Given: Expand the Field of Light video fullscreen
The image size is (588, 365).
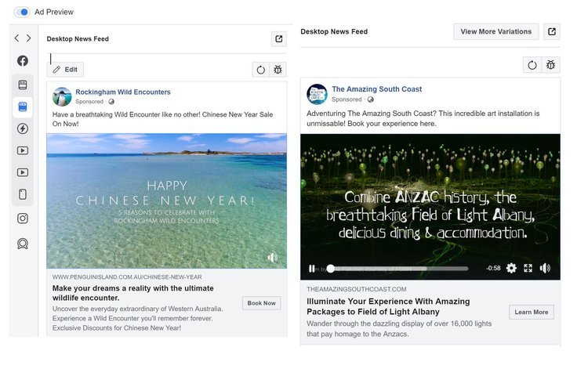Looking at the screenshot, I should click(528, 269).
